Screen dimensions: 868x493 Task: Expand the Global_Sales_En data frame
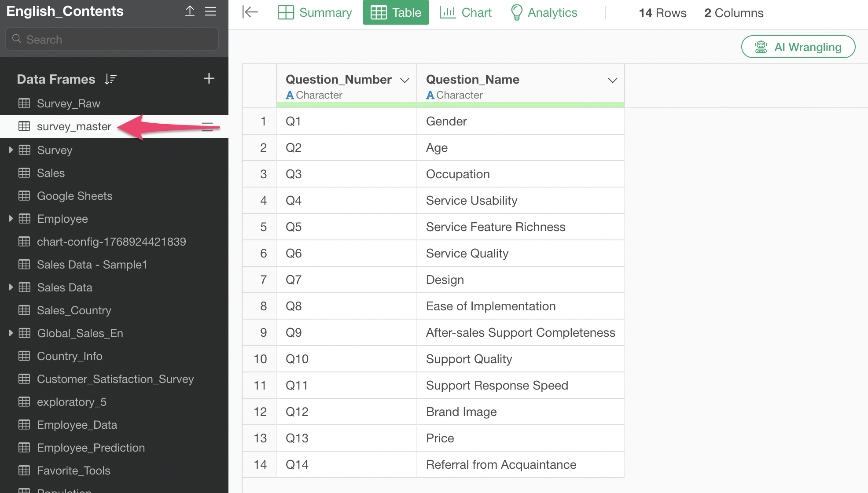11,333
